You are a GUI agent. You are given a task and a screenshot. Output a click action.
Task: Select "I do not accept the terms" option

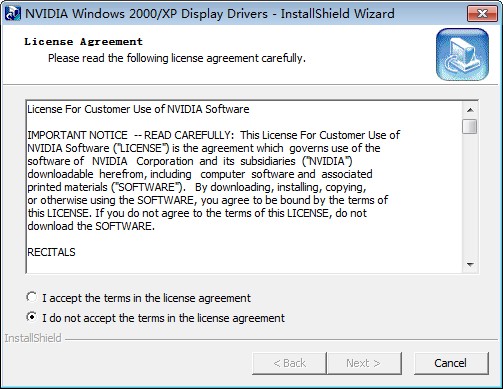coord(32,317)
